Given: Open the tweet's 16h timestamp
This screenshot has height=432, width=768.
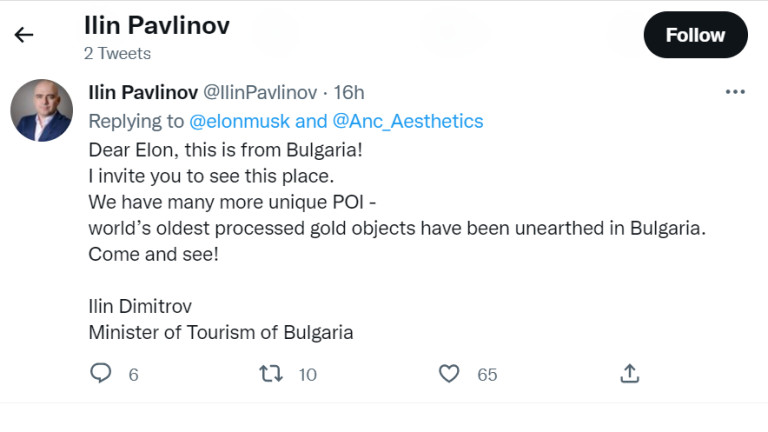Looking at the screenshot, I should tap(349, 92).
